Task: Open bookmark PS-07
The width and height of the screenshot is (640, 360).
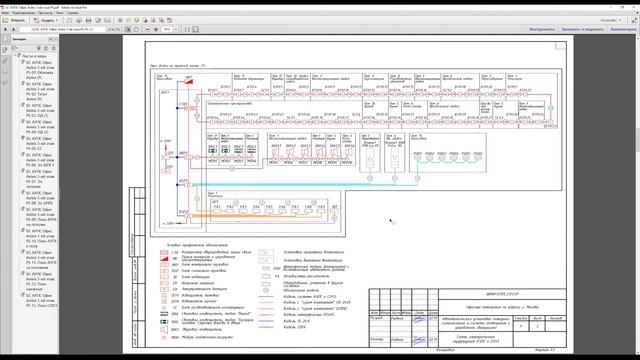Action: (40, 179)
